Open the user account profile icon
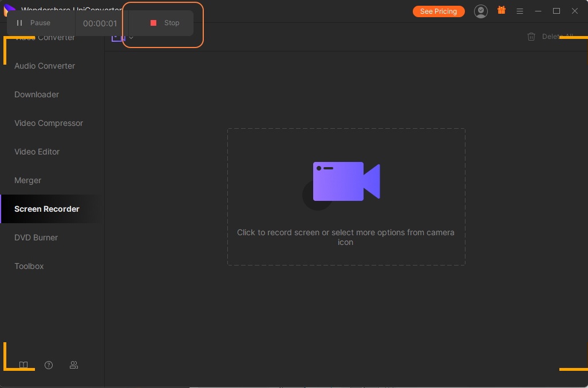Viewport: 588px width, 388px height. (x=481, y=11)
